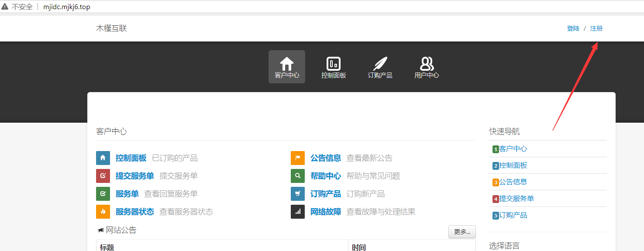Click the home icon for 客户中心
This screenshot has width=644, height=251.
(x=287, y=64)
